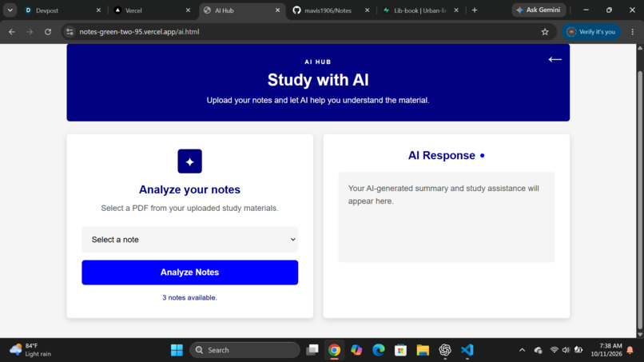
Task: Click the Verify it's you profile button
Action: click(591, 32)
